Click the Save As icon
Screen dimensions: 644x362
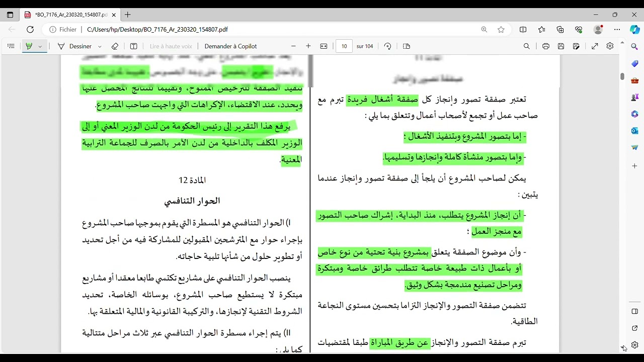576,46
